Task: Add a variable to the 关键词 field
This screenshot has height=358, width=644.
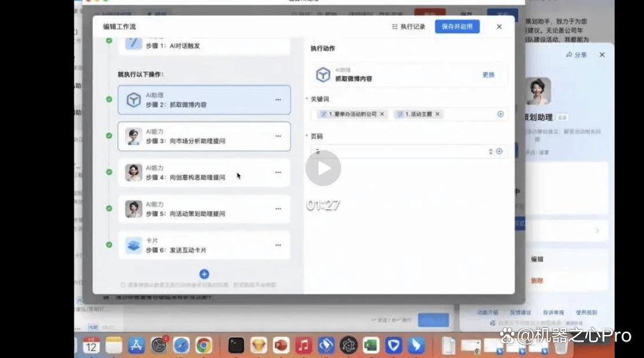Action: click(500, 114)
